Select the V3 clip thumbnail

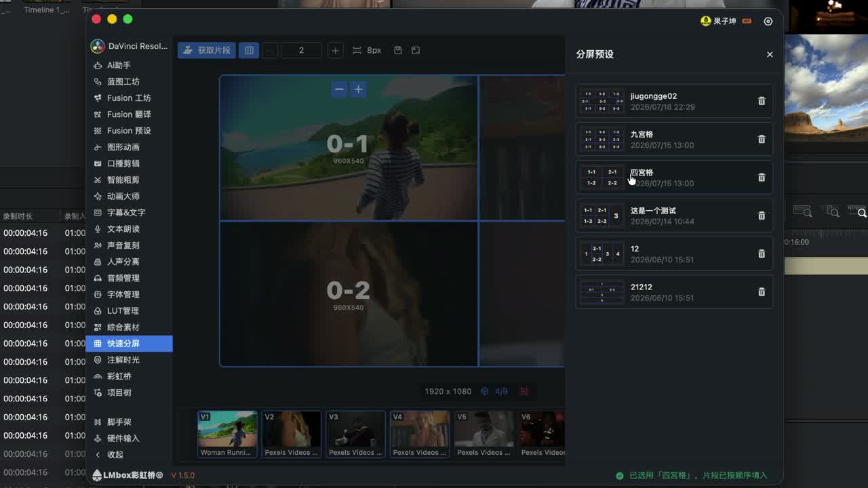click(x=355, y=434)
